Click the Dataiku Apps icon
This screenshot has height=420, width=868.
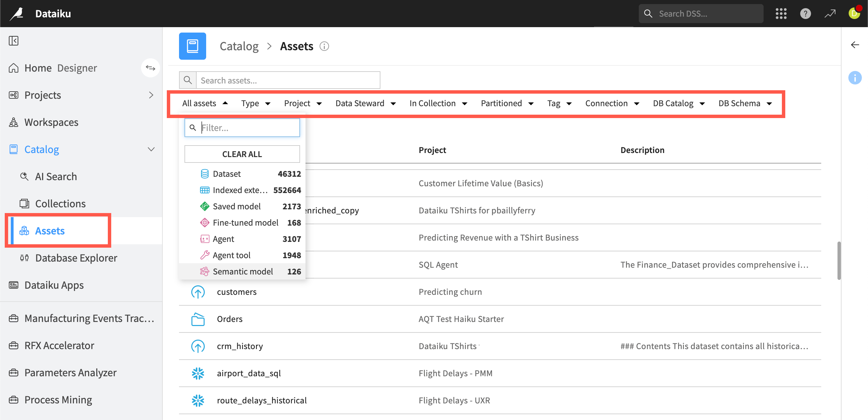(14, 285)
